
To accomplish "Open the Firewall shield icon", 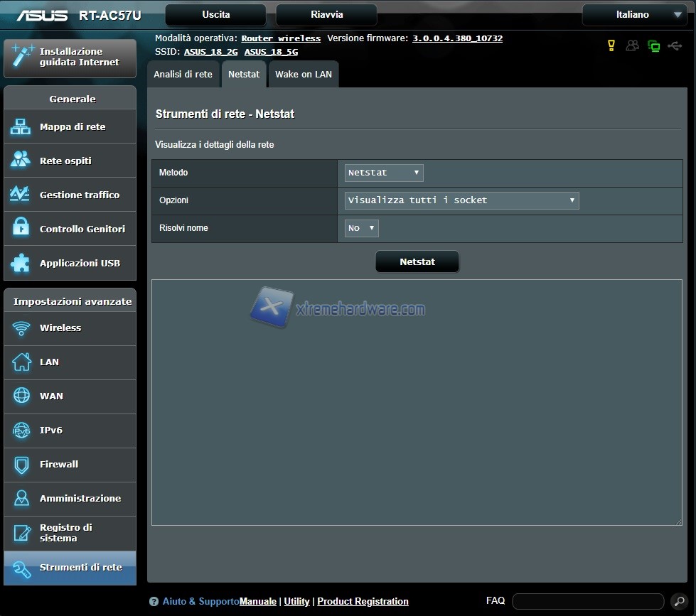I will (x=21, y=465).
